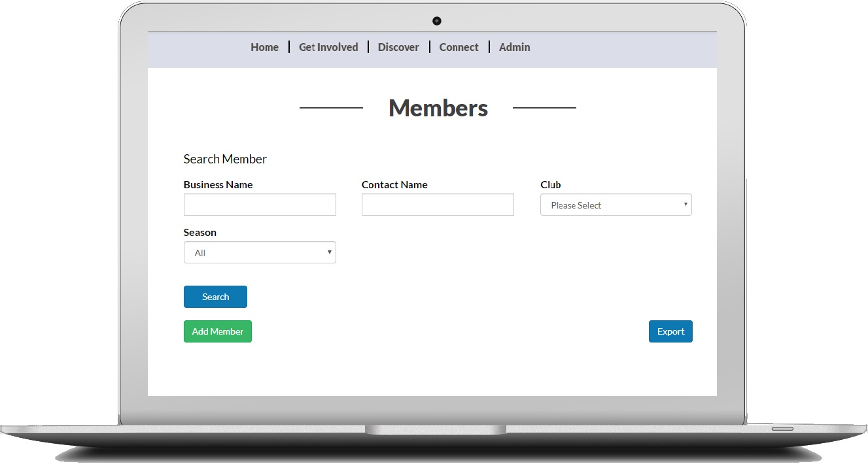
Task: Select the Connect menu item
Action: coord(459,47)
